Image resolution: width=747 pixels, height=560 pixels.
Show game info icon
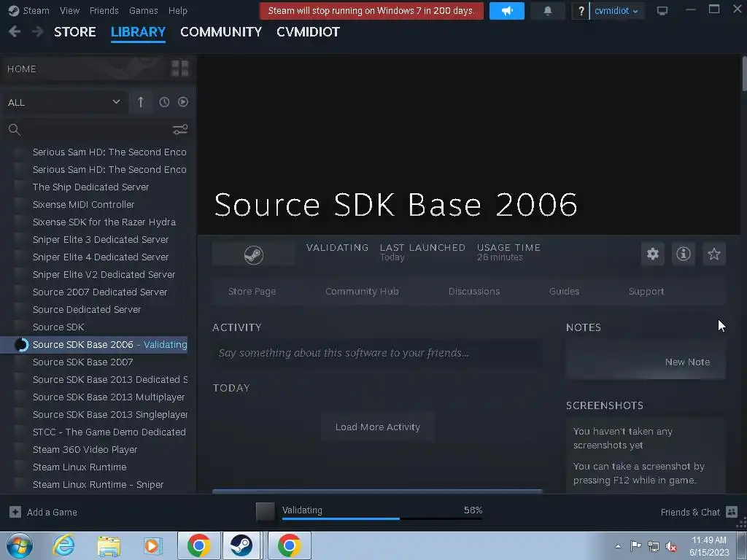coord(683,254)
